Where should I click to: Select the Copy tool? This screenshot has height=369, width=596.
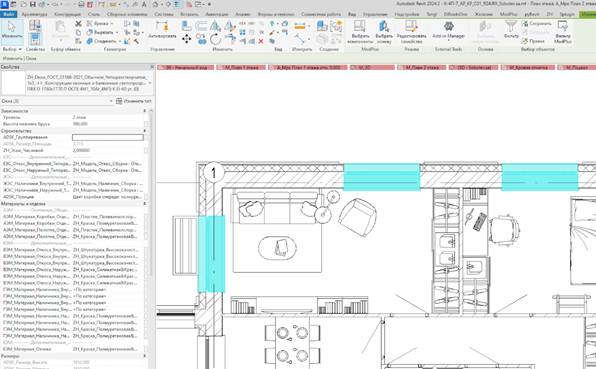click(201, 39)
